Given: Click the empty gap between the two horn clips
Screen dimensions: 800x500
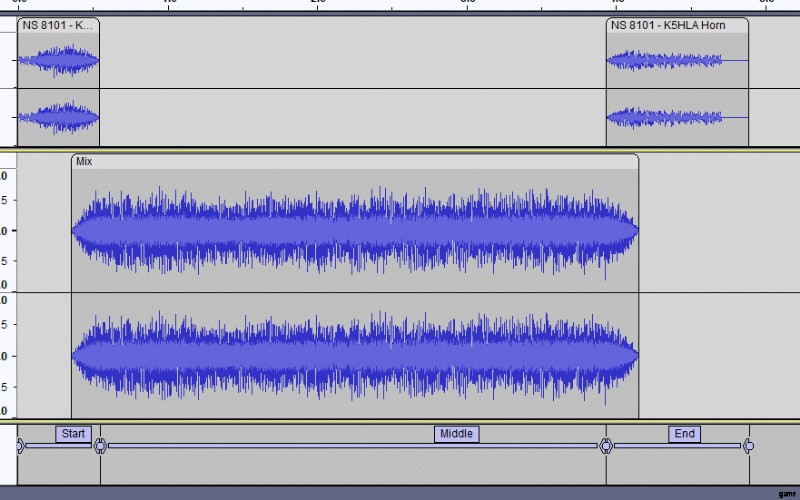Looking at the screenshot, I should click(x=350, y=85).
